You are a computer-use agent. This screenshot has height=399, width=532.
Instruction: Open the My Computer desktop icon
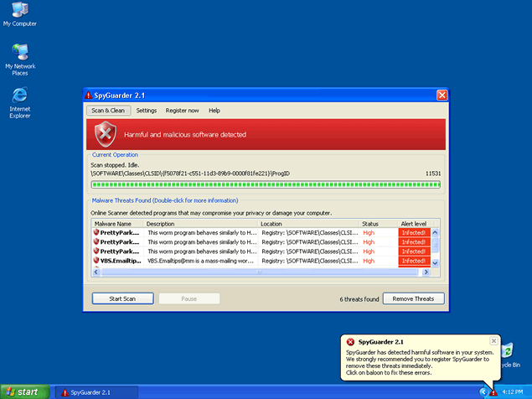point(18,11)
